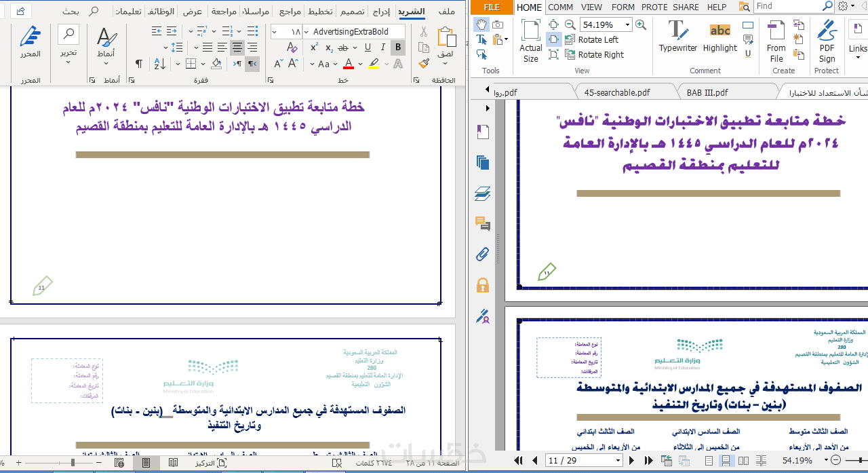868x473 pixels.
Task: Open the font name dropdown AdvertisingExtraBold
Action: click(x=307, y=32)
